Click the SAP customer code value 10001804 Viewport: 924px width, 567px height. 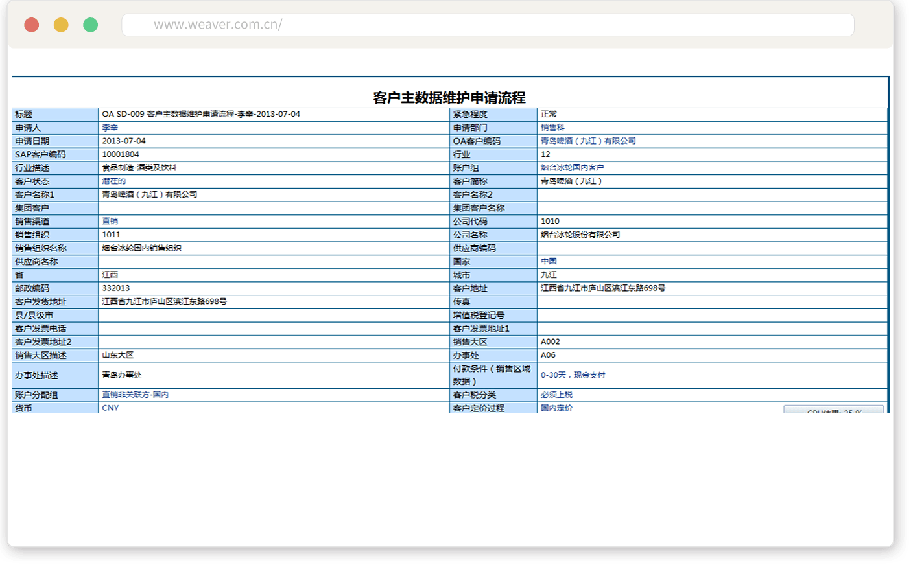point(121,154)
